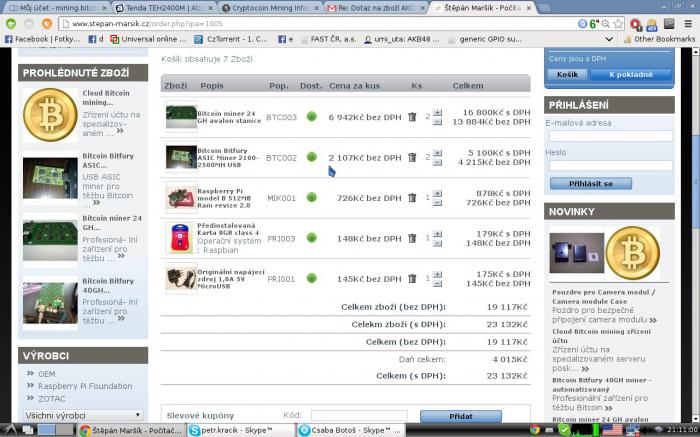Image resolution: width=700 pixels, height=437 pixels.
Task: Switch to the Můj účet mining tab
Action: click(x=57, y=8)
